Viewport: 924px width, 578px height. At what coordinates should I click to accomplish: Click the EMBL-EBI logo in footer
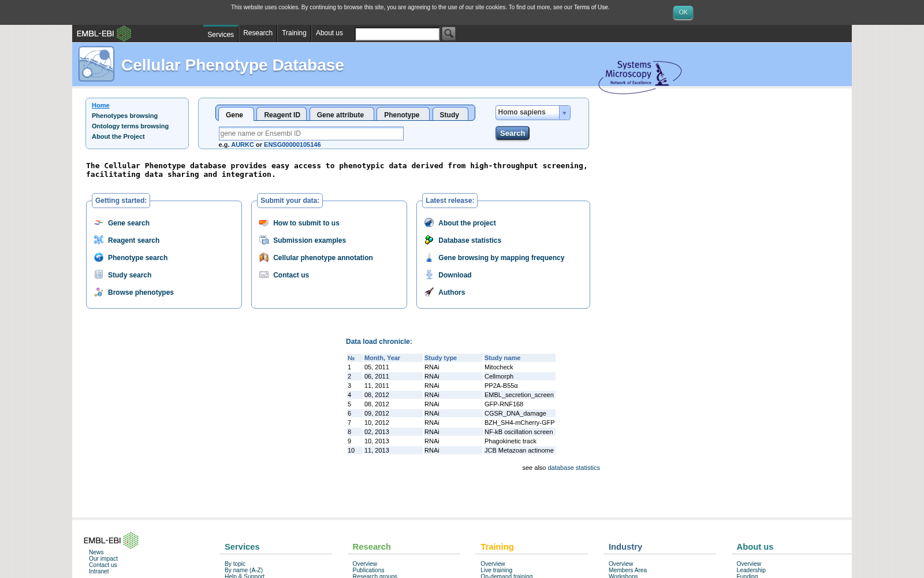[111, 540]
